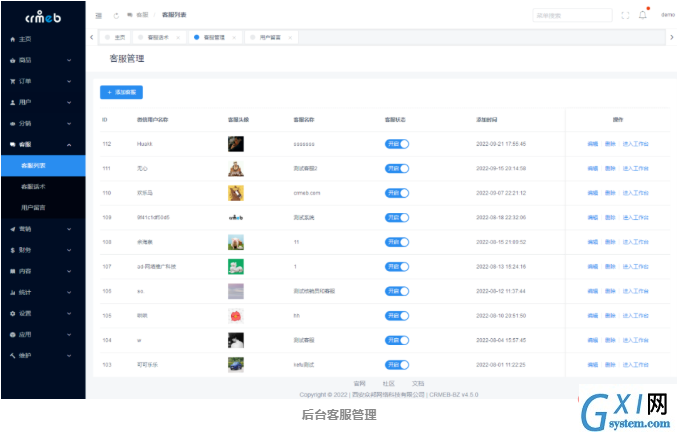Close the 客服管理 tab

click(x=234, y=38)
